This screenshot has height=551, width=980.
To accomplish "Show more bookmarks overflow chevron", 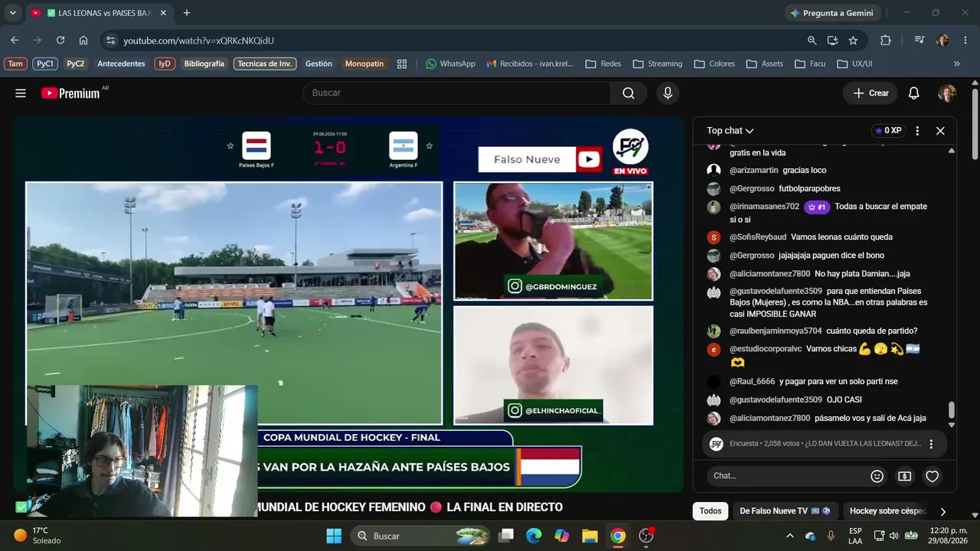I will (956, 64).
